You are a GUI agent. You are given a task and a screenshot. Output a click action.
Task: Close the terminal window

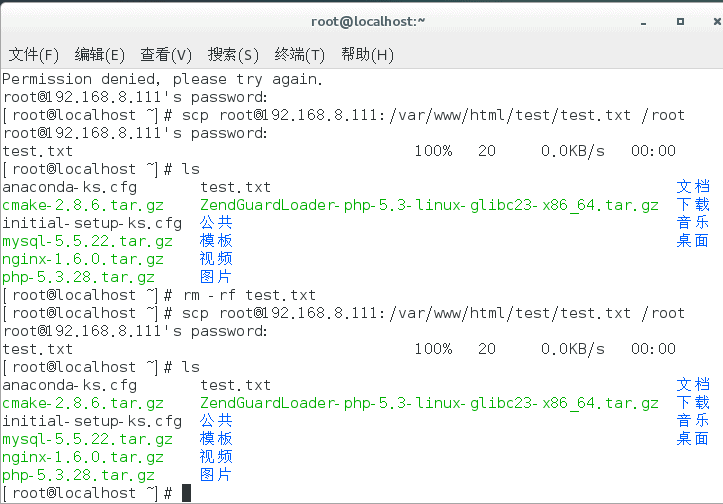(x=717, y=21)
